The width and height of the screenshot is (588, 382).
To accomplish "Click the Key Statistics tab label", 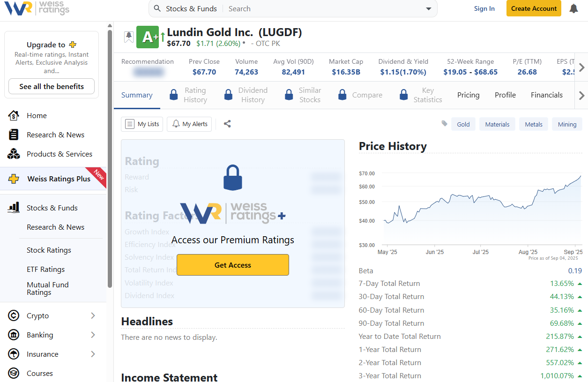I will point(428,95).
